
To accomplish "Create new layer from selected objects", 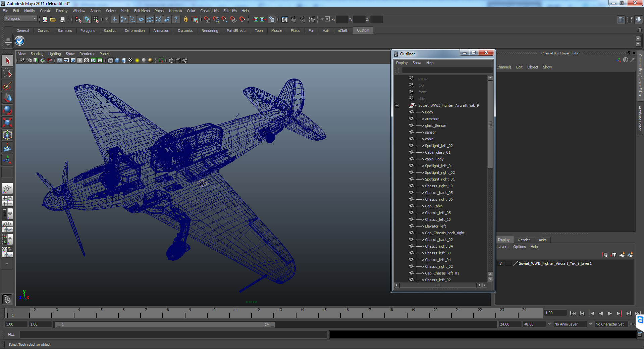I will [x=630, y=255].
